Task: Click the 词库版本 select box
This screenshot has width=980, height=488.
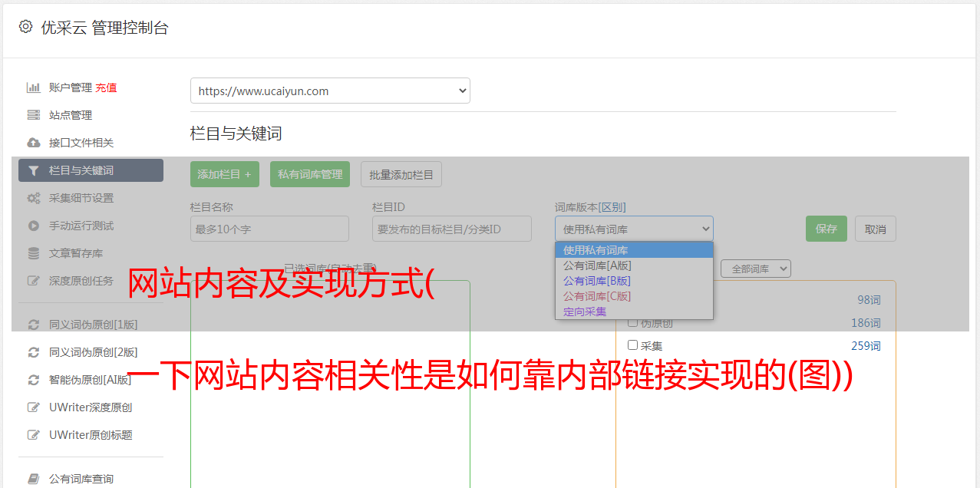Action: pyautogui.click(x=634, y=229)
